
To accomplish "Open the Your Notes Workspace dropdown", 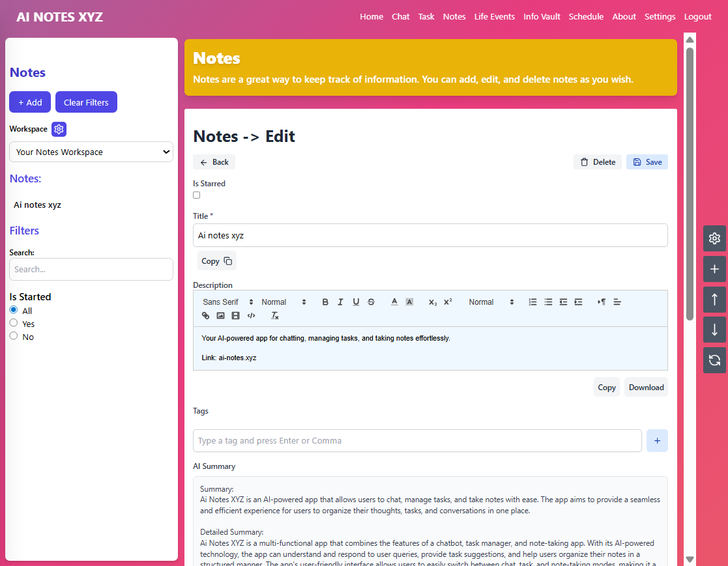I will [91, 152].
